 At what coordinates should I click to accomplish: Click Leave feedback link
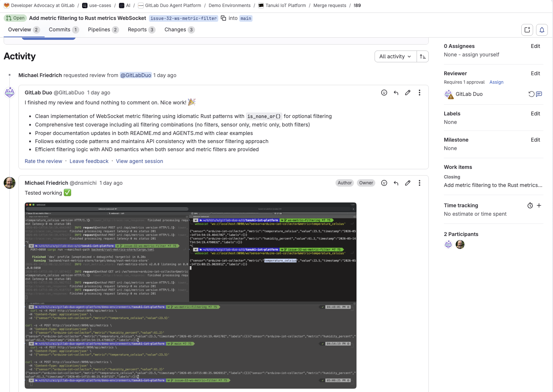tap(89, 161)
